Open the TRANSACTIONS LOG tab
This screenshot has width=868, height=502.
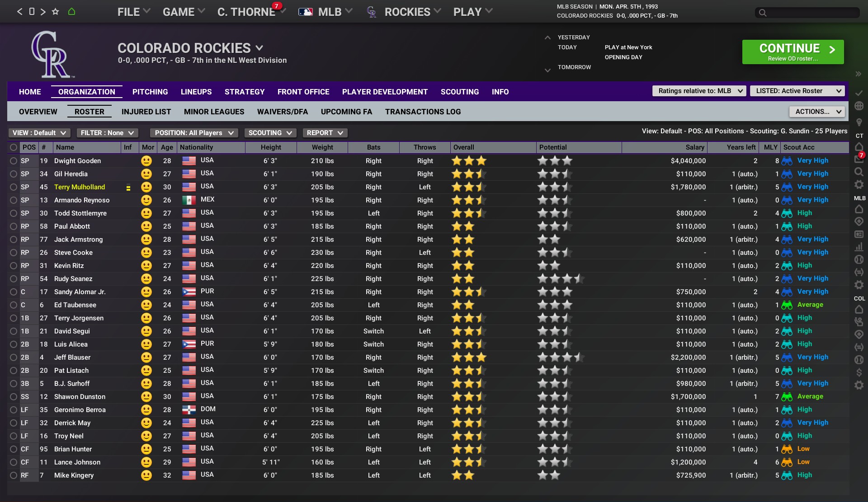tap(423, 112)
